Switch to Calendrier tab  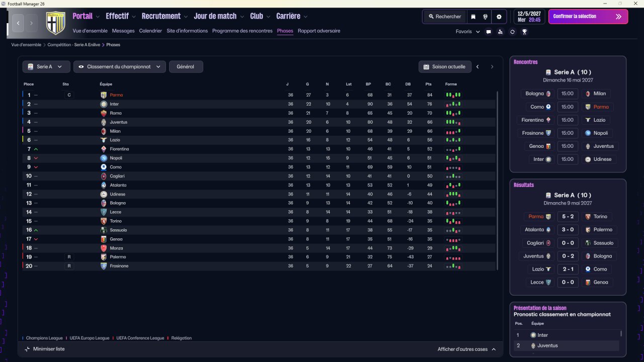click(150, 31)
